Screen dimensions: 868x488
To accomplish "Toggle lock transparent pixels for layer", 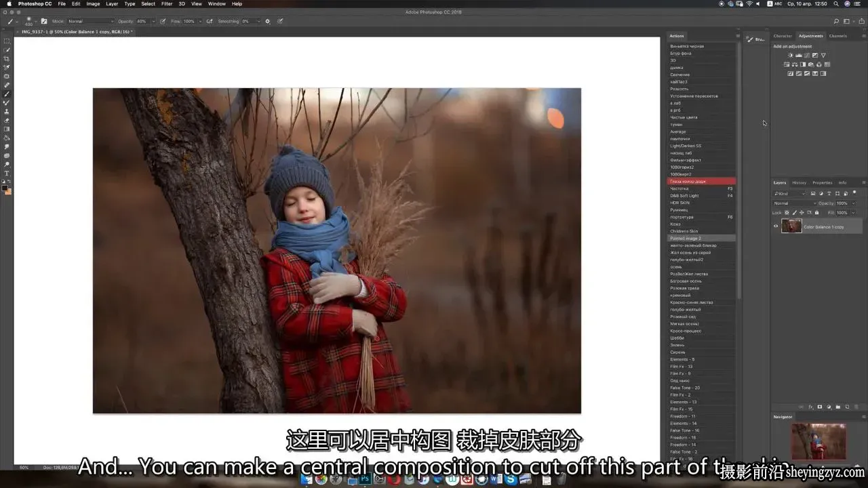I will click(x=787, y=213).
